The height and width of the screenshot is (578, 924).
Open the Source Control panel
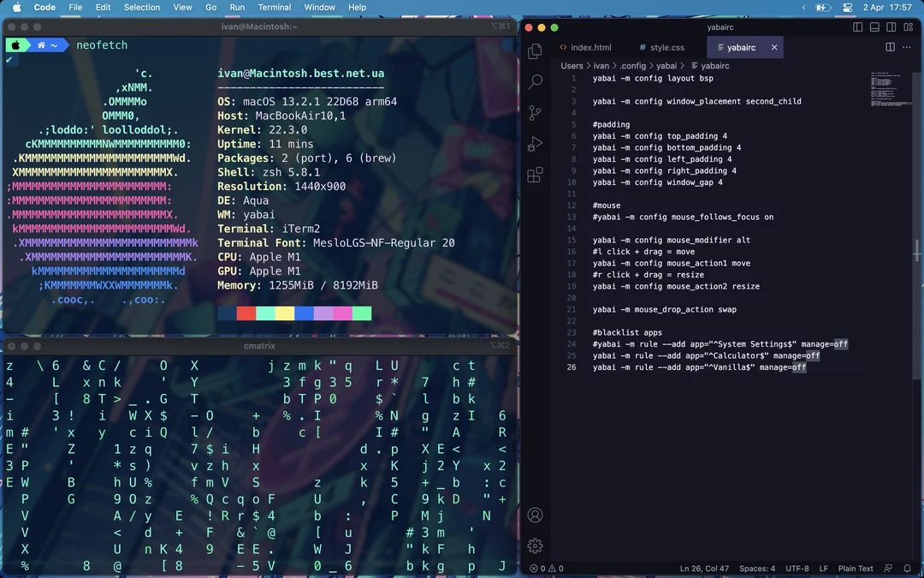pyautogui.click(x=535, y=112)
